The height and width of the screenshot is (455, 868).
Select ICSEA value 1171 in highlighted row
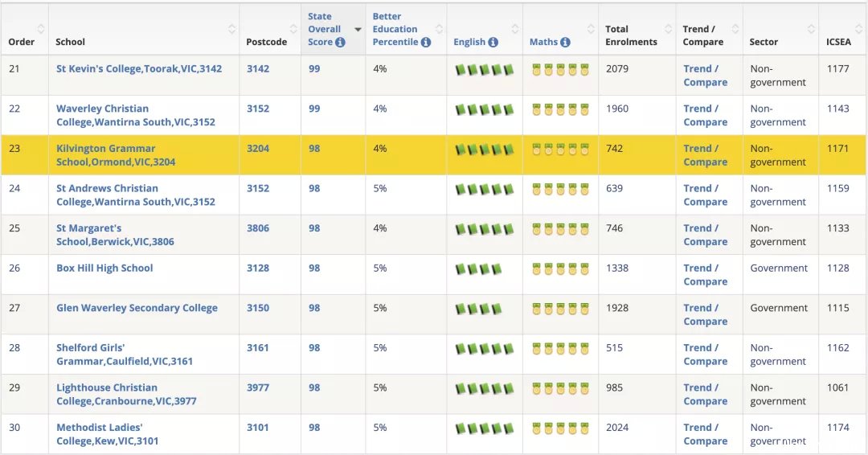click(x=837, y=149)
